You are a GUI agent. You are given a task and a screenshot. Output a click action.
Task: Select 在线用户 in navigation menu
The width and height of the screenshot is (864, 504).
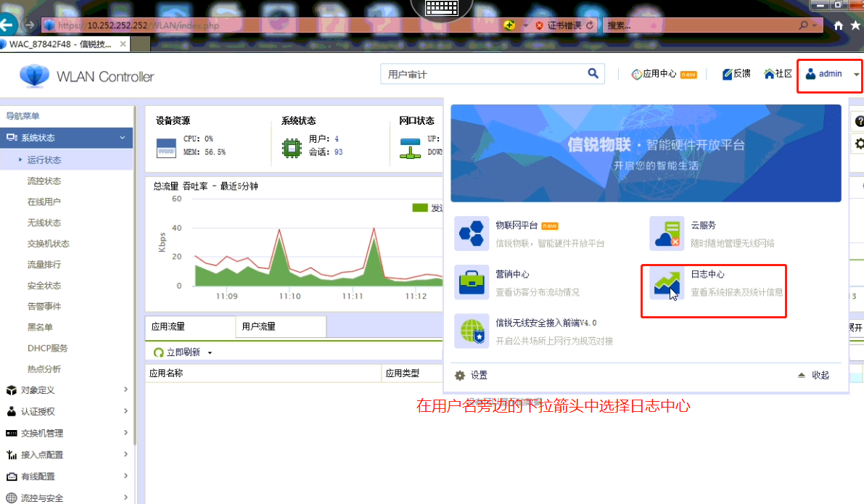point(44,202)
